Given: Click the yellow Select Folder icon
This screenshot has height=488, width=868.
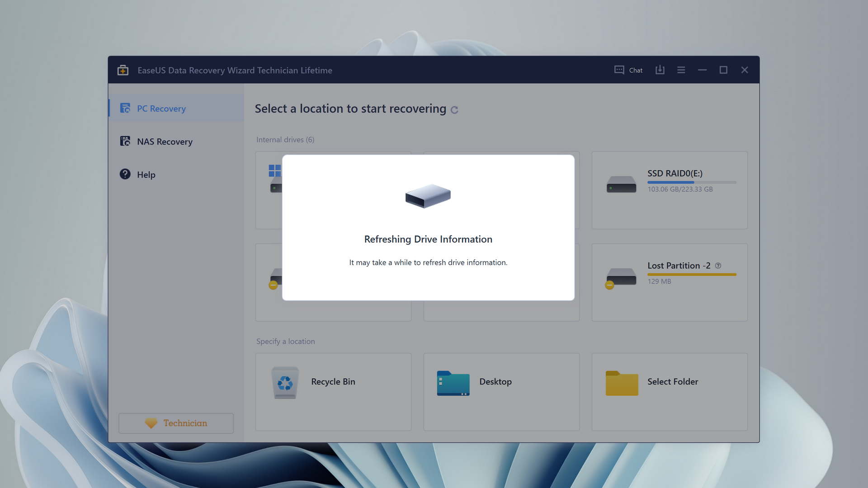Looking at the screenshot, I should (622, 383).
